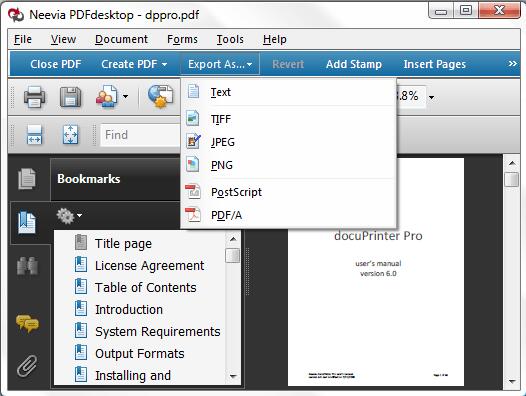This screenshot has height=396, width=526.
Task: Click the Close PDF button
Action: [56, 64]
